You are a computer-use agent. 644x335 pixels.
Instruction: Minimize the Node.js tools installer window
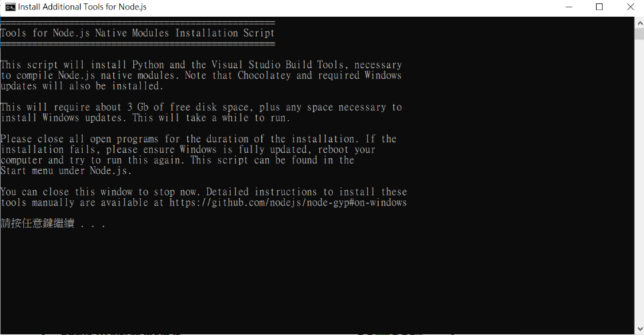[x=569, y=7]
